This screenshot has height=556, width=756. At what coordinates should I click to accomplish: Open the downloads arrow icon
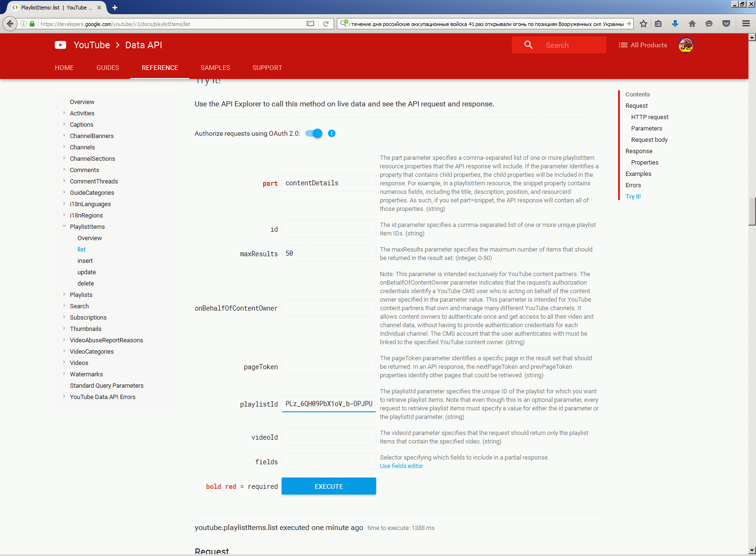(675, 24)
